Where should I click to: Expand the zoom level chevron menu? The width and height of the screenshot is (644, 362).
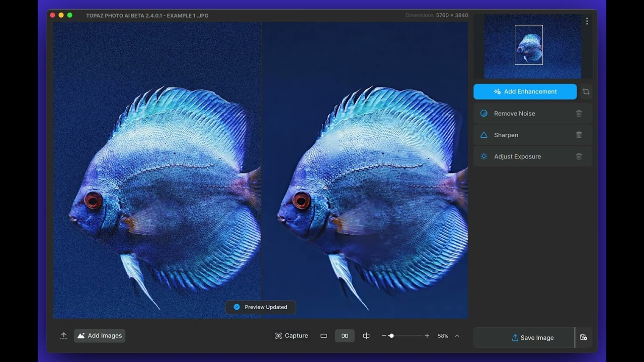coord(457,336)
